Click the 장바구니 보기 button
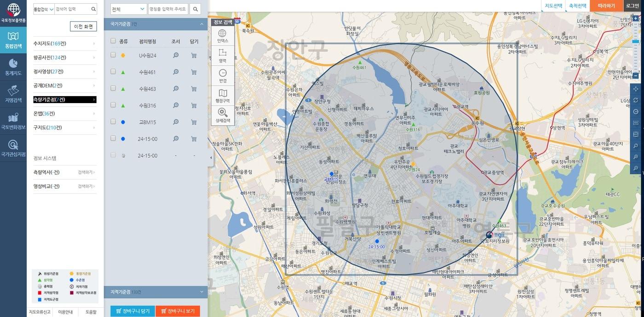Screen dimensions: 644x317 coord(178,311)
